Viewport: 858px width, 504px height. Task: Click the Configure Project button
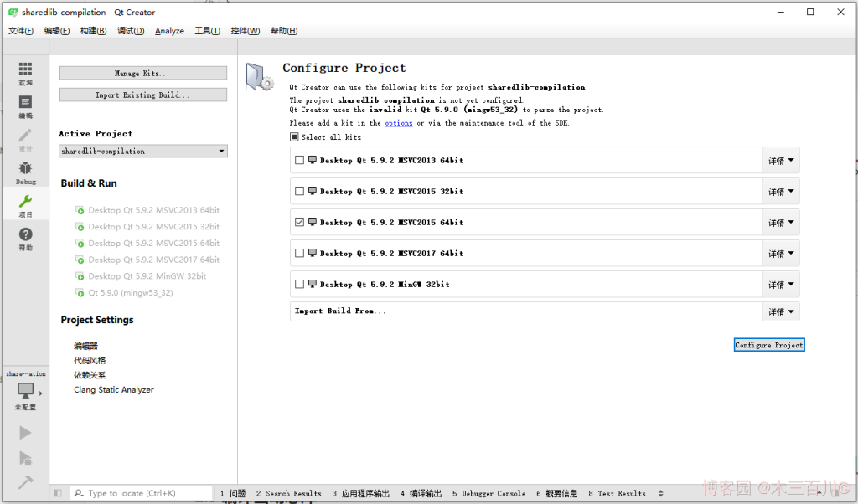click(x=768, y=345)
